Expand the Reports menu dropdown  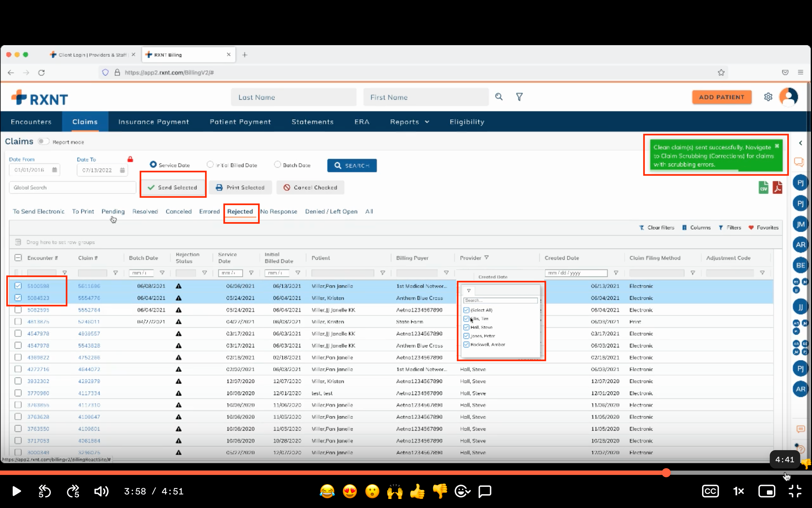(409, 122)
